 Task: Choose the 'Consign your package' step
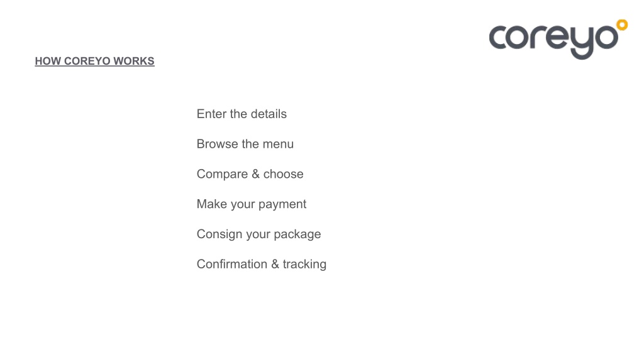point(258,234)
